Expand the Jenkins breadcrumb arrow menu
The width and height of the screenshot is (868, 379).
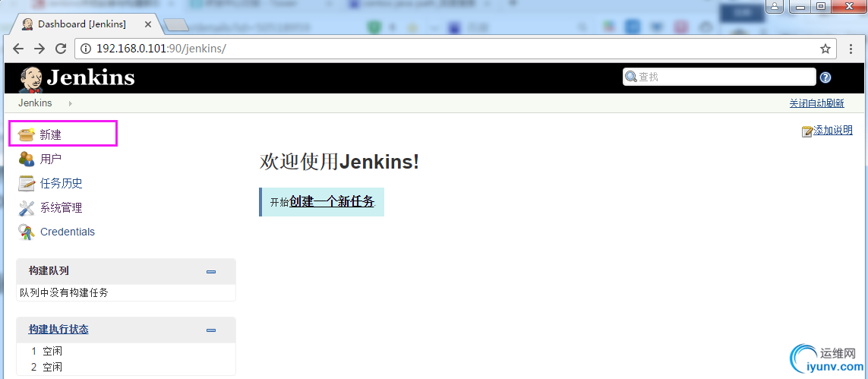tap(71, 103)
